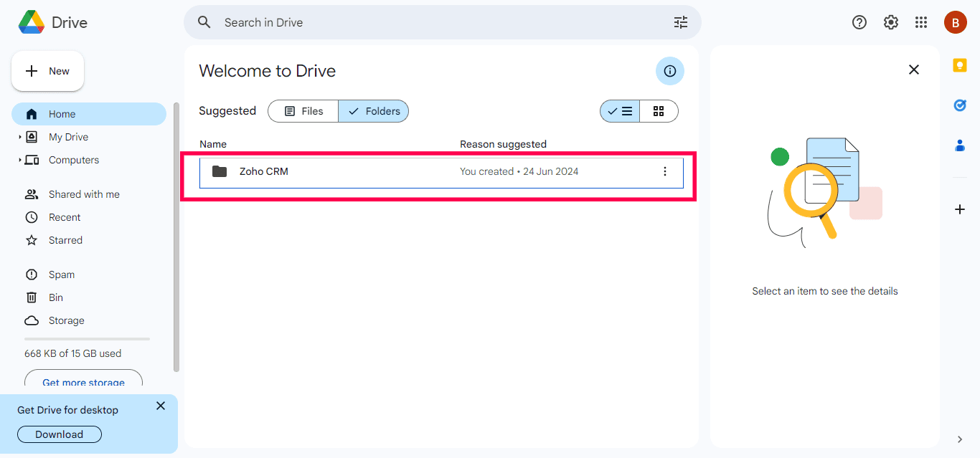Switch to grid layout view
The height and width of the screenshot is (458, 980).
659,111
